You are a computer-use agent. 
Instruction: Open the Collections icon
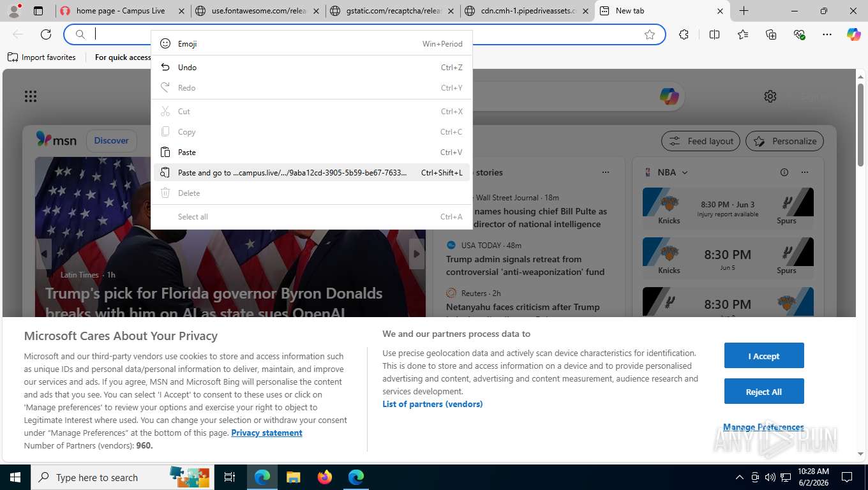click(x=771, y=34)
